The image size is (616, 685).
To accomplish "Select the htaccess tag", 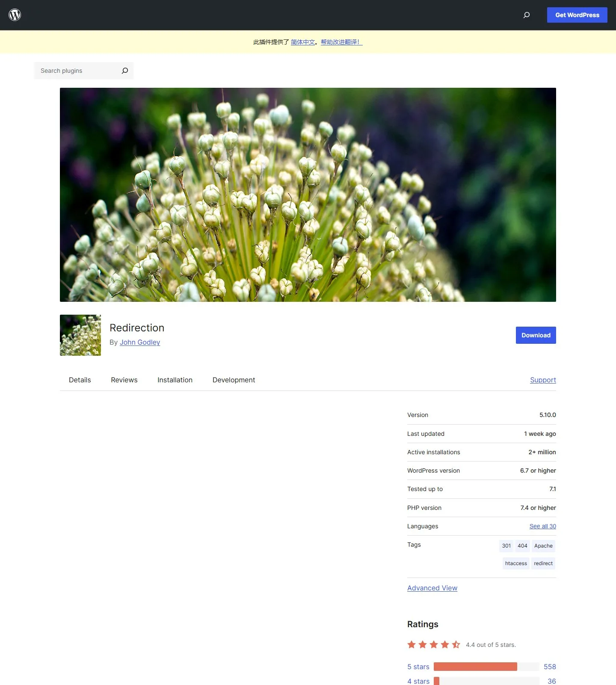I will 516,563.
